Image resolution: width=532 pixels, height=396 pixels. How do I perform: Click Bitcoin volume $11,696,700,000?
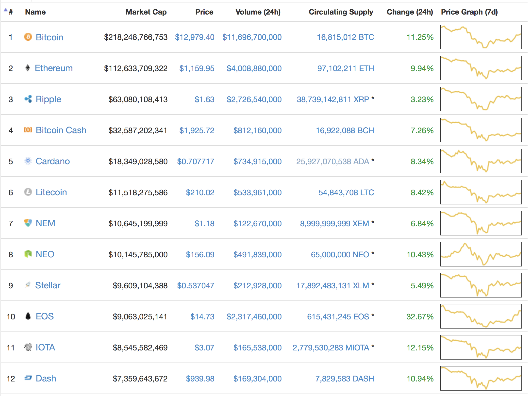tap(252, 37)
